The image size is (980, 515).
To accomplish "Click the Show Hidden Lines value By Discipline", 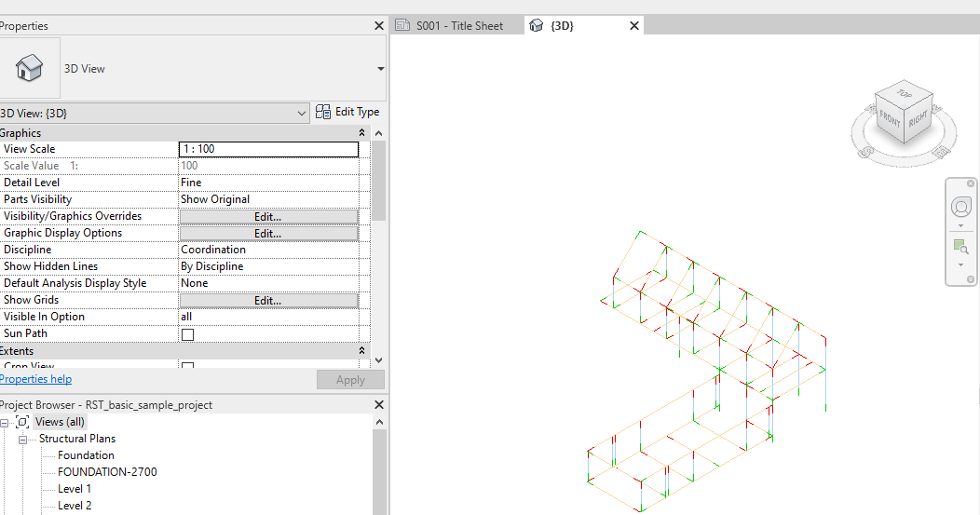I will tap(268, 266).
